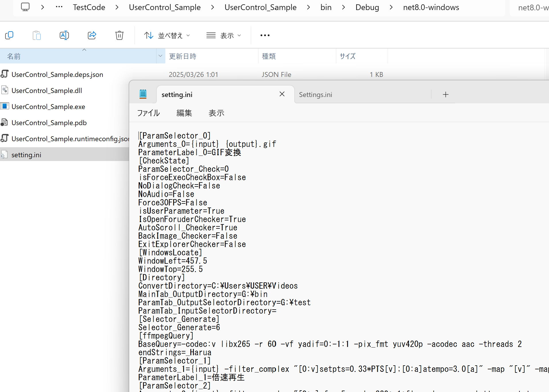
Task: Click the JSON File type cell
Action: pos(276,75)
